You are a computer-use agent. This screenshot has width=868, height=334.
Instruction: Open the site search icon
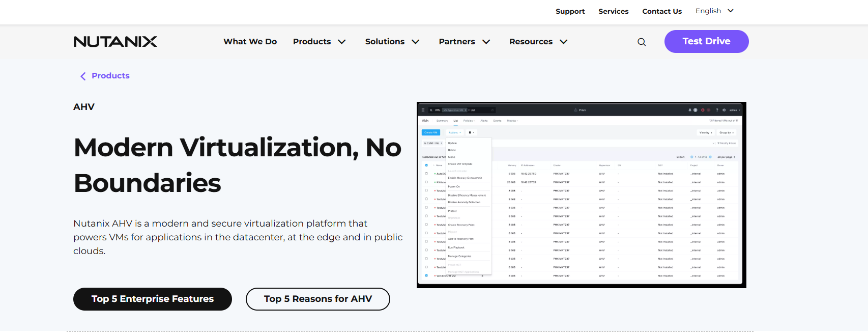[x=642, y=42]
